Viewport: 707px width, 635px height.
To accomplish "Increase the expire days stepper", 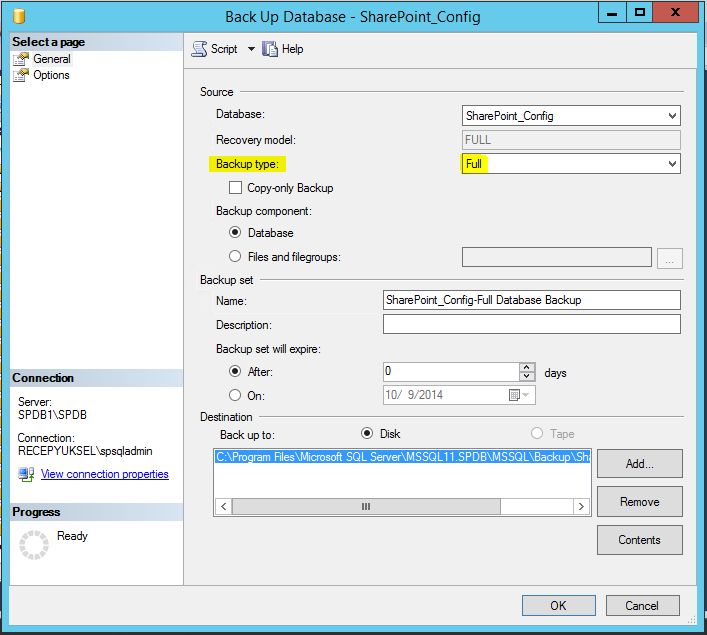I will tap(527, 367).
